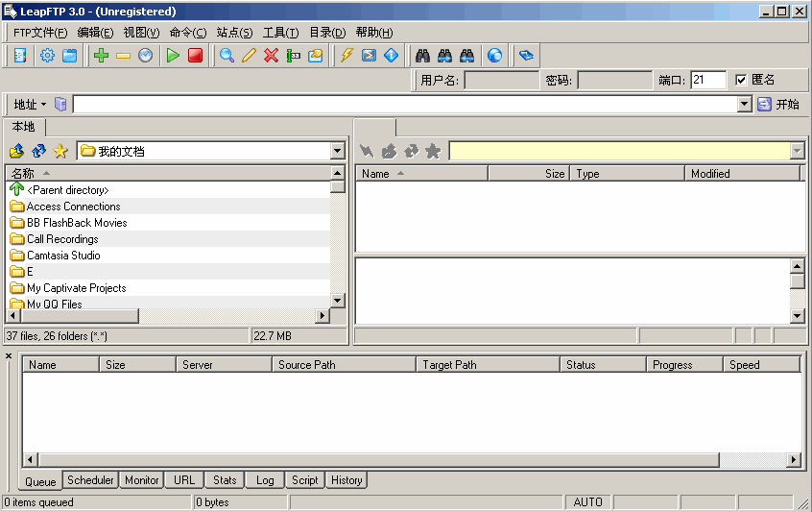
Task: Click the plain binoculars find icon
Action: [422, 56]
